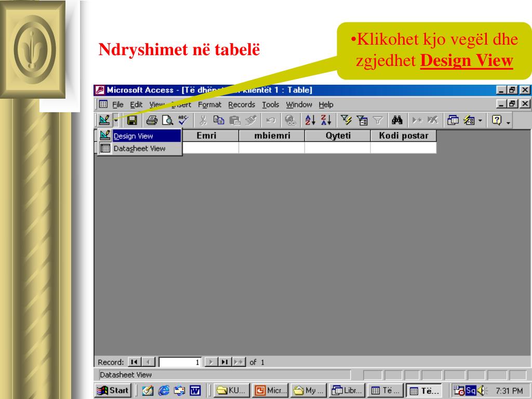Viewport: 532px width, 399px height.
Task: Sort Descending with Z-A icon
Action: pyautogui.click(x=326, y=120)
